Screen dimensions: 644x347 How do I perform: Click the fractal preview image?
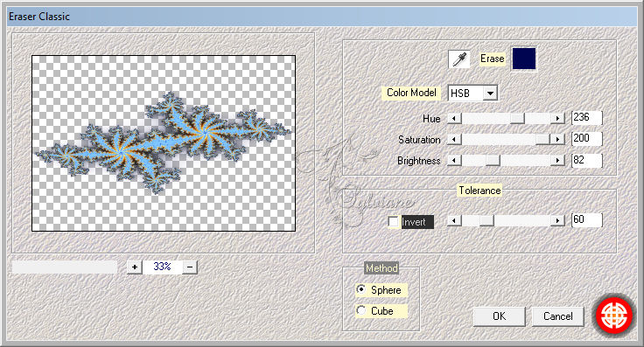pyautogui.click(x=164, y=143)
